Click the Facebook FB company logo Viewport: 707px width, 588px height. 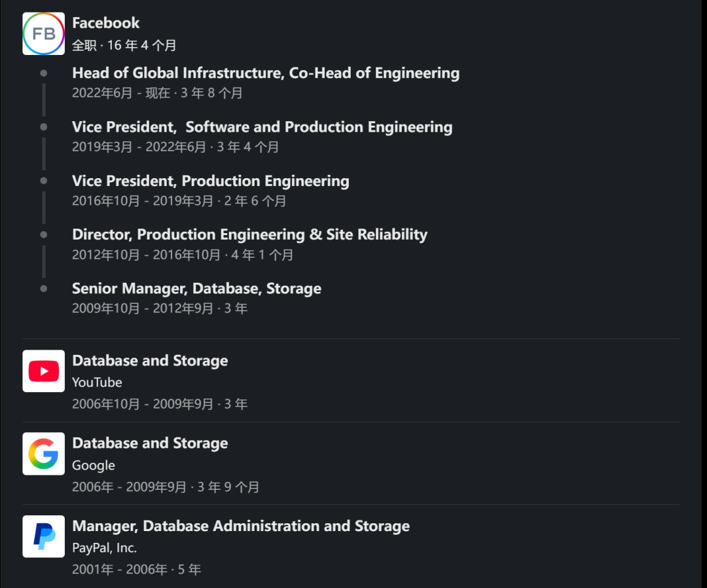click(x=43, y=33)
